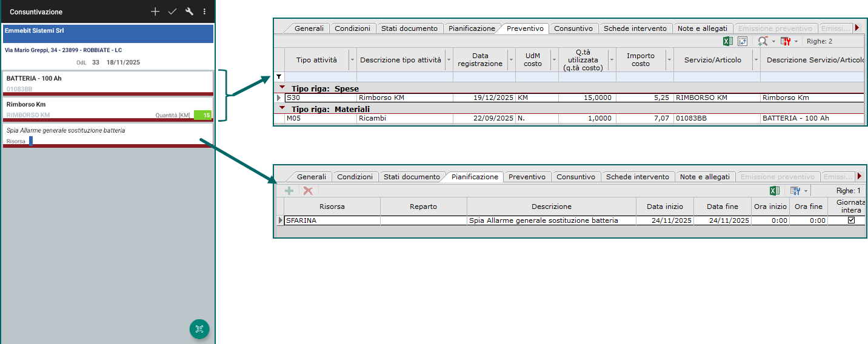Screen dimensions: 868x344
Task: Export Pianificazione grid to Excel
Action: [774, 191]
